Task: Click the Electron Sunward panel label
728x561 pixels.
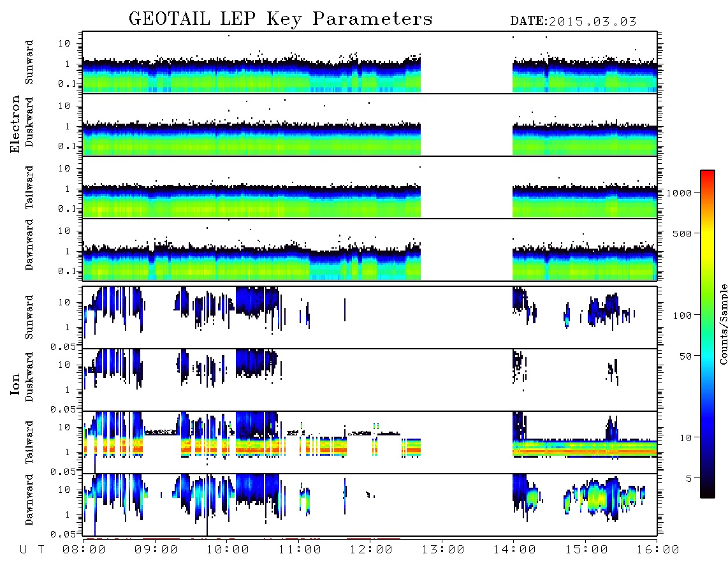Action: tap(29, 62)
